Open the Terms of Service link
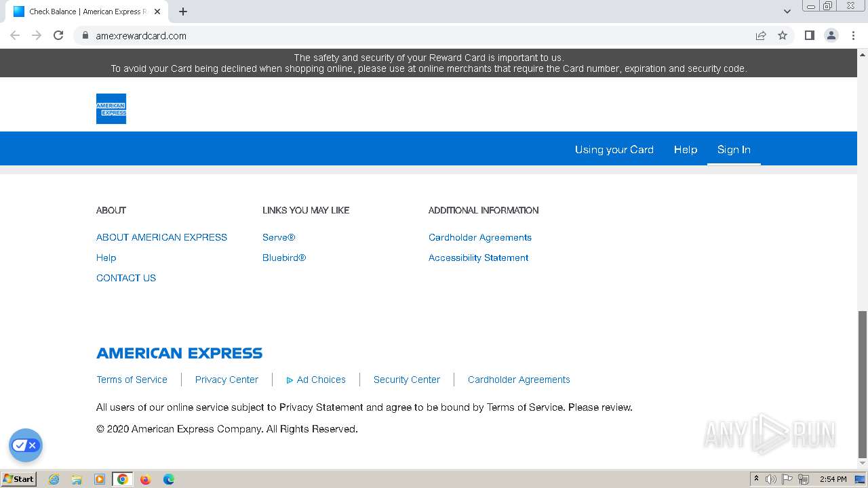 (x=132, y=380)
